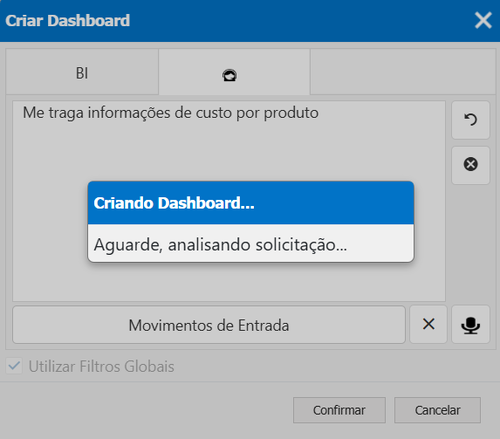This screenshot has height=439, width=500.
Task: Switch to the BI tab
Action: point(82,72)
